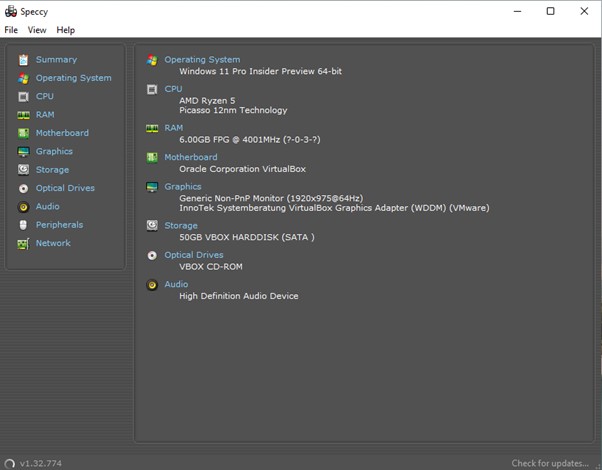
Task: Click the Motherboard icon in sidebar
Action: (x=23, y=133)
